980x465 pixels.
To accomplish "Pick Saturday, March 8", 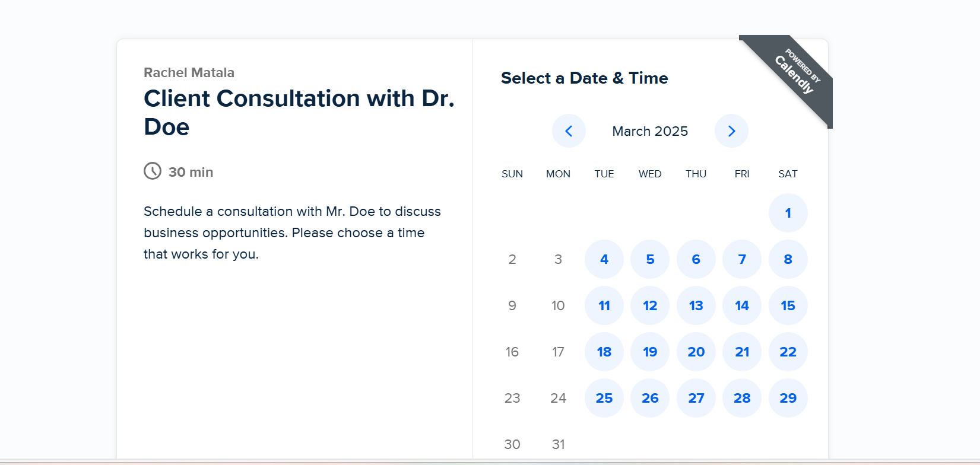I will coord(788,259).
